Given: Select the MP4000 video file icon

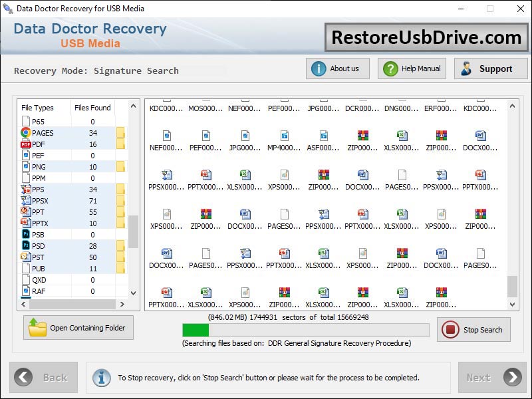Looking at the screenshot, I should [x=286, y=136].
